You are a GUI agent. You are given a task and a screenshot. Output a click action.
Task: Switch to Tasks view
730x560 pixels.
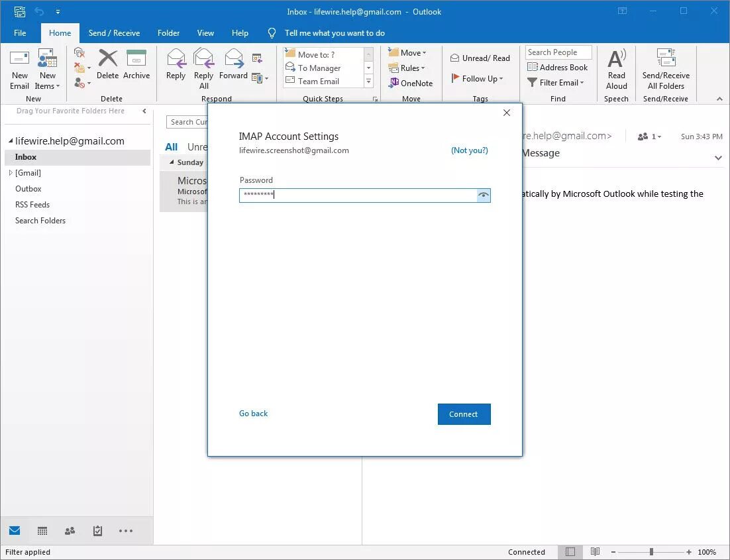point(97,531)
